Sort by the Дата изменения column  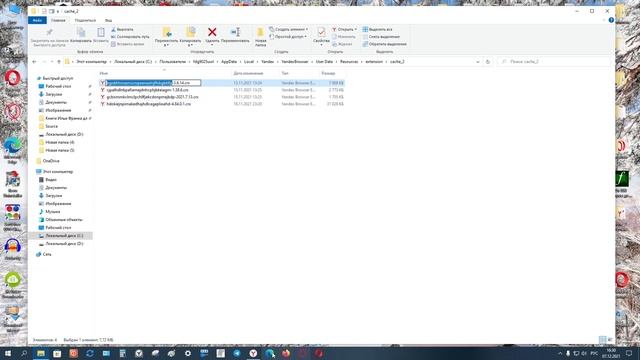click(248, 73)
